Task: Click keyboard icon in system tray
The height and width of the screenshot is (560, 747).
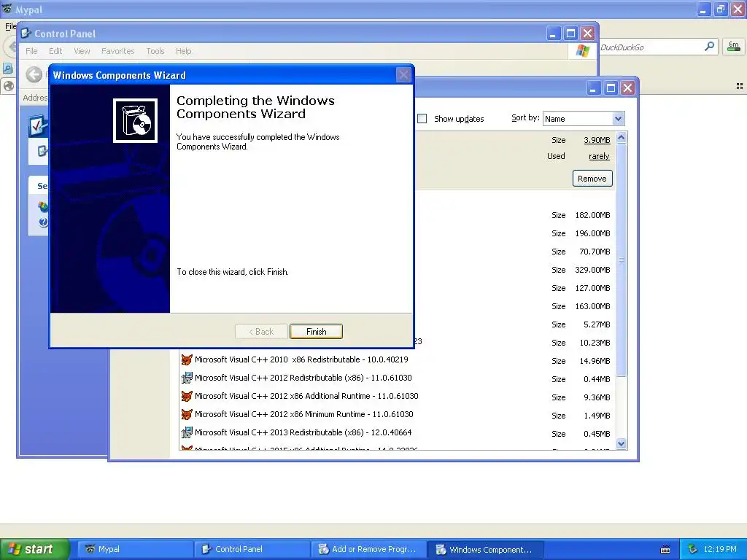Action: click(x=665, y=550)
